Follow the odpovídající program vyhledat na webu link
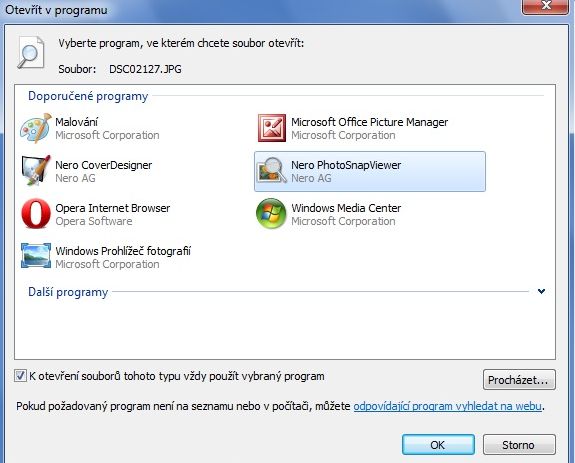The image size is (575, 463). [x=447, y=406]
